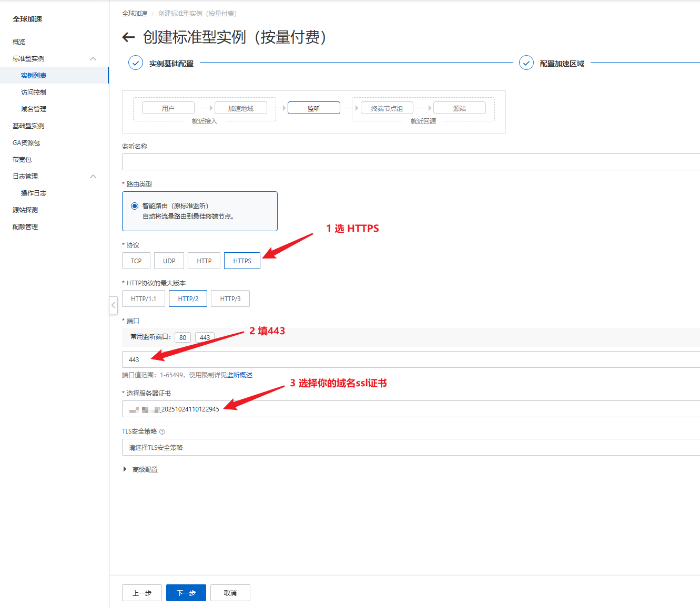Click the common port 80 shortcut
700x608 pixels.
[x=182, y=338]
